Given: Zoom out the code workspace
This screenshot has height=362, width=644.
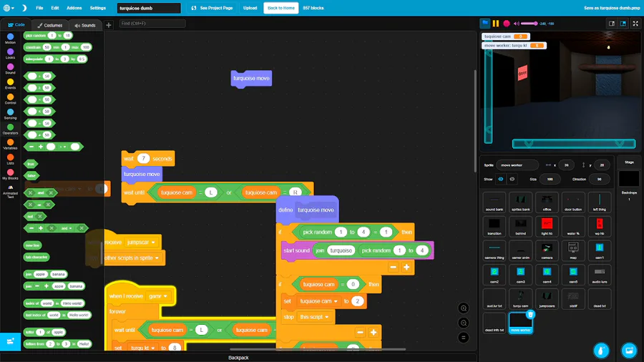Looking at the screenshot, I should 463,323.
